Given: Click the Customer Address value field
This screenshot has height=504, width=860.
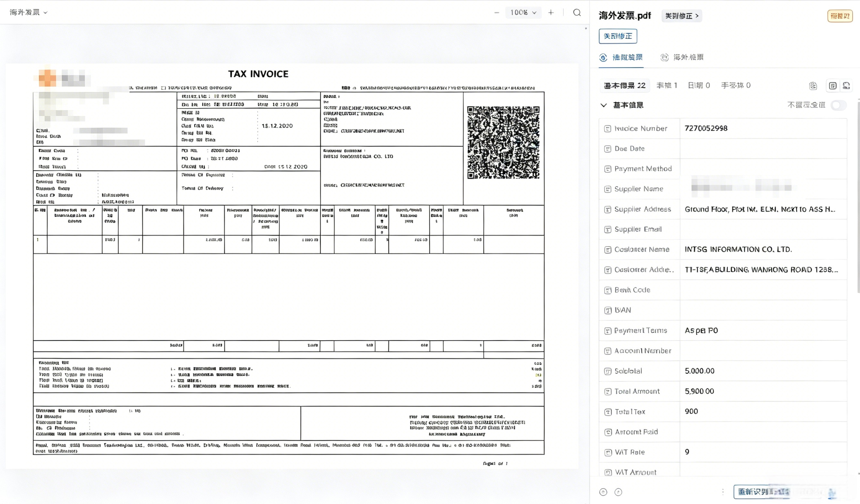Looking at the screenshot, I should tap(763, 270).
